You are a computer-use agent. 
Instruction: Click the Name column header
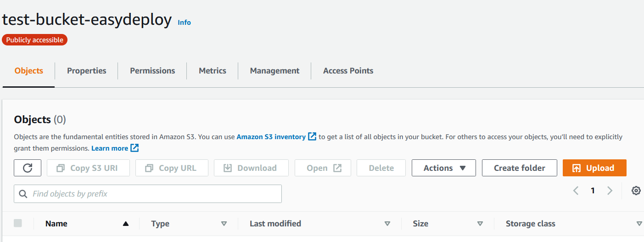tap(56, 224)
